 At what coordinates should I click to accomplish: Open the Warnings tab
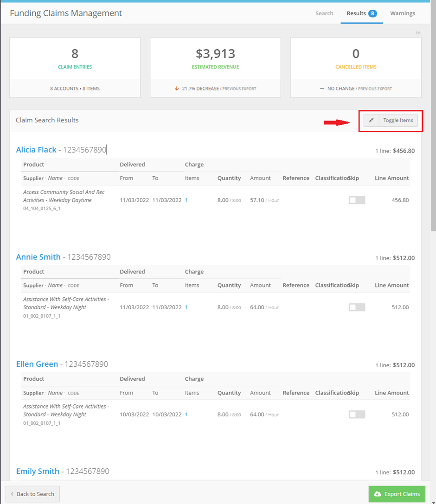point(403,13)
